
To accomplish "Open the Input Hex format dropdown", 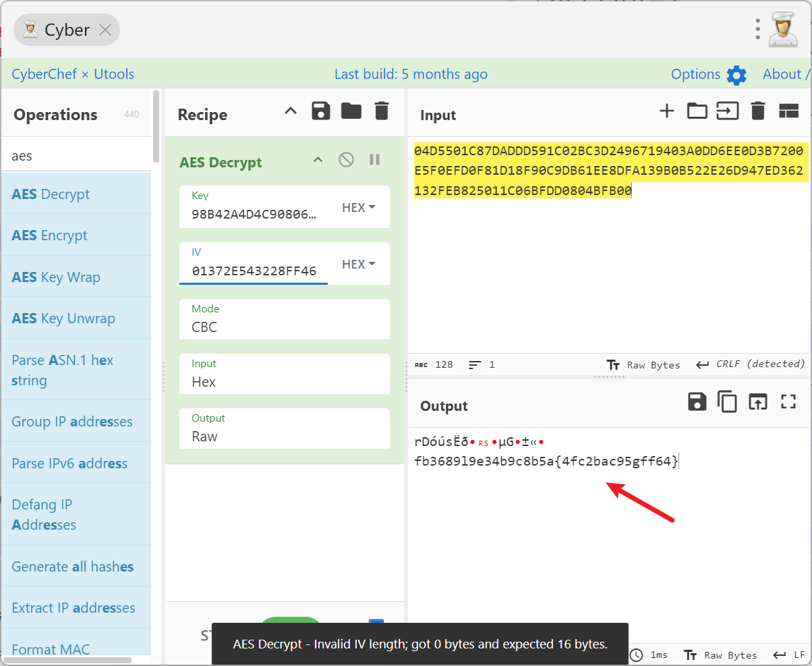I will (x=285, y=374).
